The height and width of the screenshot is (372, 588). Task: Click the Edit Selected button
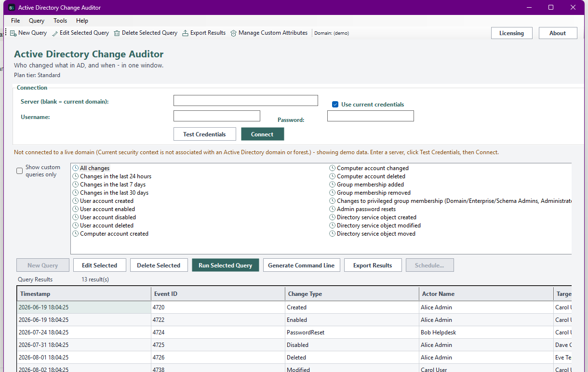click(99, 265)
